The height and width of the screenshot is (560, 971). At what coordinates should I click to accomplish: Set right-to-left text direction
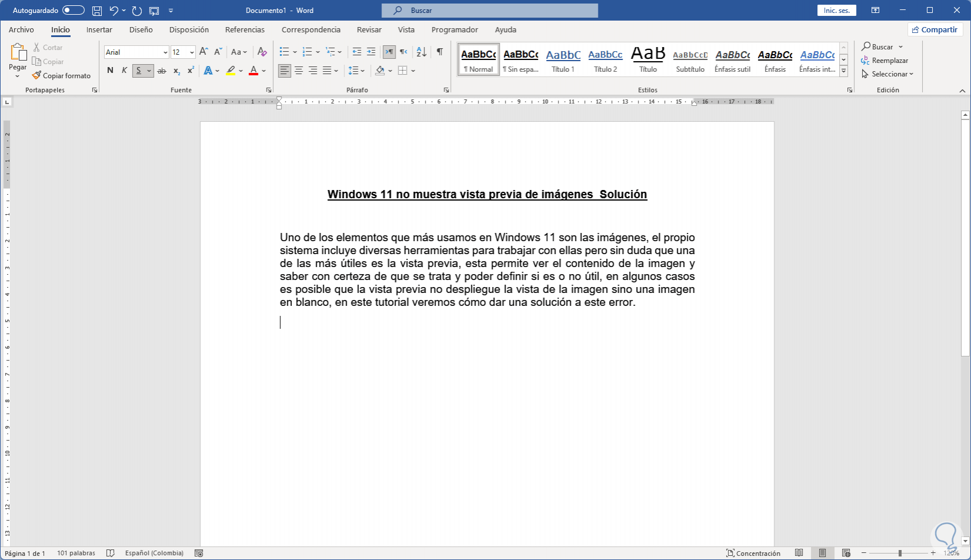pos(404,52)
